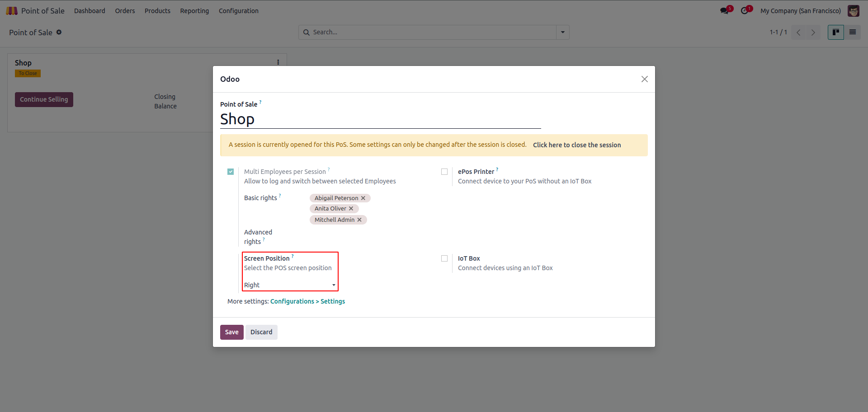Click here to close the session link

(x=577, y=145)
